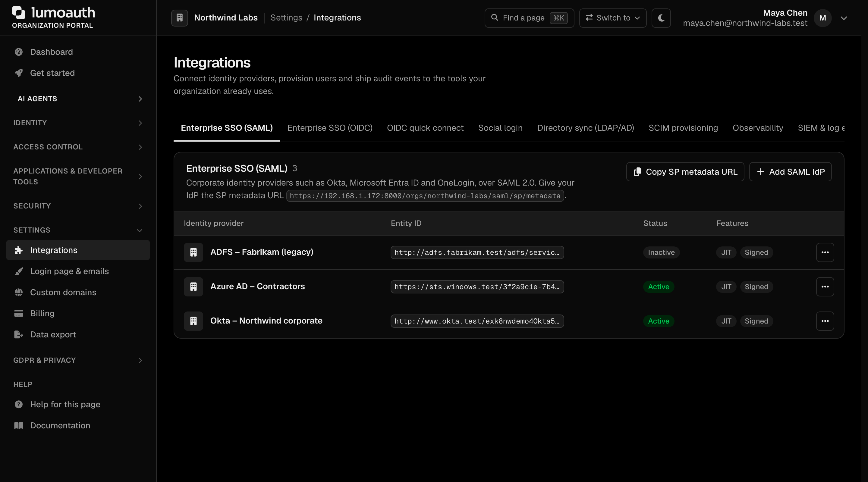Open actions menu for Okta – Northwind corporate
The image size is (868, 482).
(825, 321)
